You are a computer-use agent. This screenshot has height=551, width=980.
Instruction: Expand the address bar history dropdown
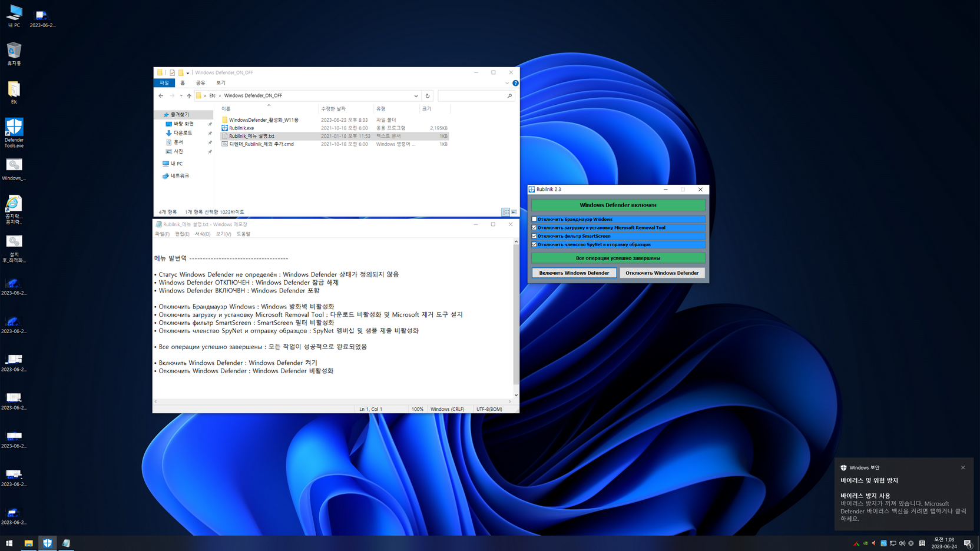point(416,96)
